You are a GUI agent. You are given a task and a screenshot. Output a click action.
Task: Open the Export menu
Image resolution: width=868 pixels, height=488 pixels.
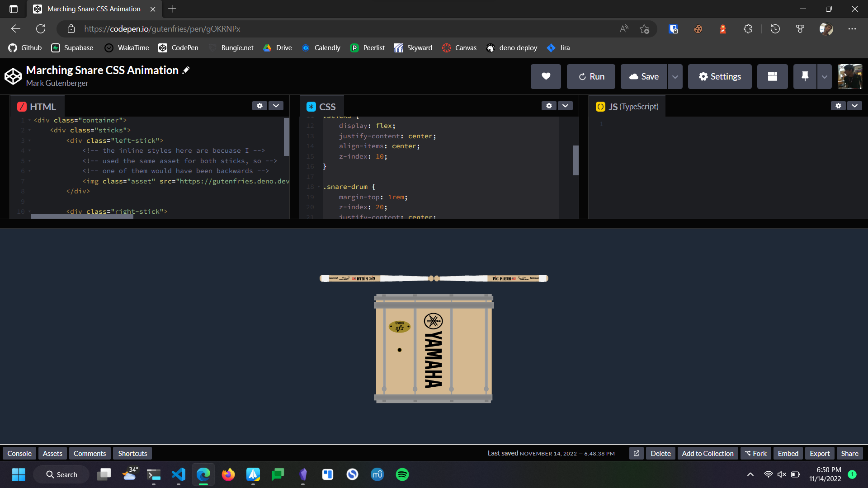point(820,453)
